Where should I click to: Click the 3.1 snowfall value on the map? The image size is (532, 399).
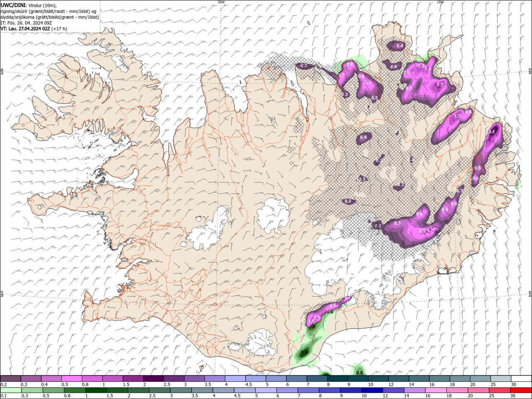point(492,132)
